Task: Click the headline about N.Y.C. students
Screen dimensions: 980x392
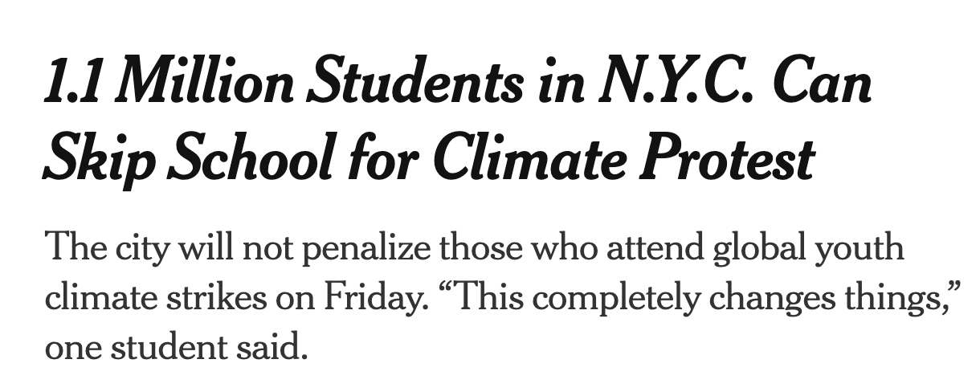Action: (456, 120)
